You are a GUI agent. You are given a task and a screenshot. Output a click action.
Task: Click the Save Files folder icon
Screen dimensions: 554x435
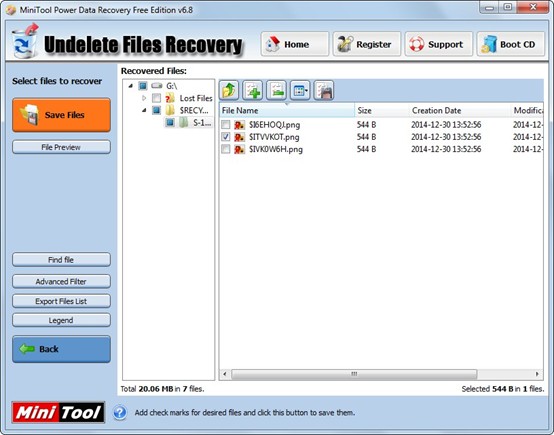[x=30, y=115]
